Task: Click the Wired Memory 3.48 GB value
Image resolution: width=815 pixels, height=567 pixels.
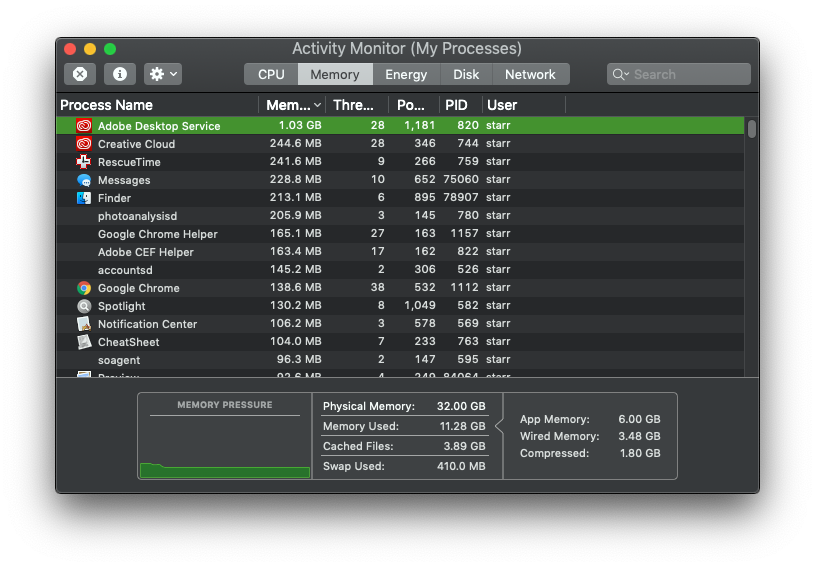Action: tap(639, 436)
